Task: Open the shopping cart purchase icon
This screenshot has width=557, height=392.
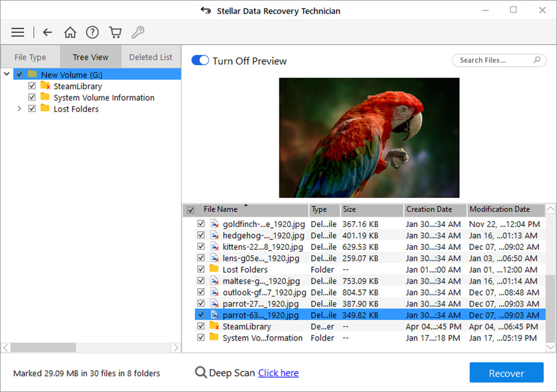Action: tap(115, 32)
